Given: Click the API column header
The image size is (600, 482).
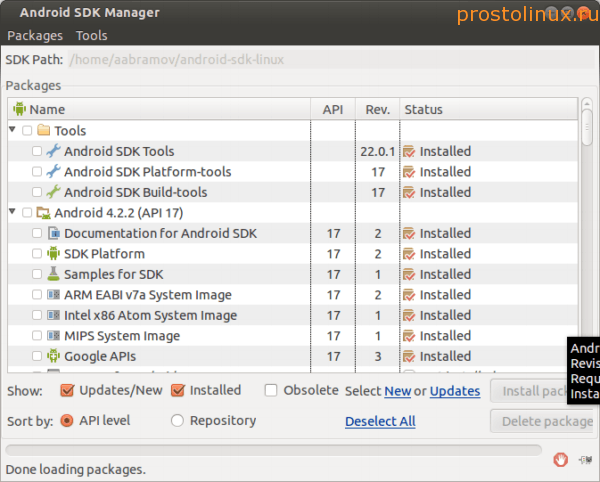Looking at the screenshot, I should point(333,109).
